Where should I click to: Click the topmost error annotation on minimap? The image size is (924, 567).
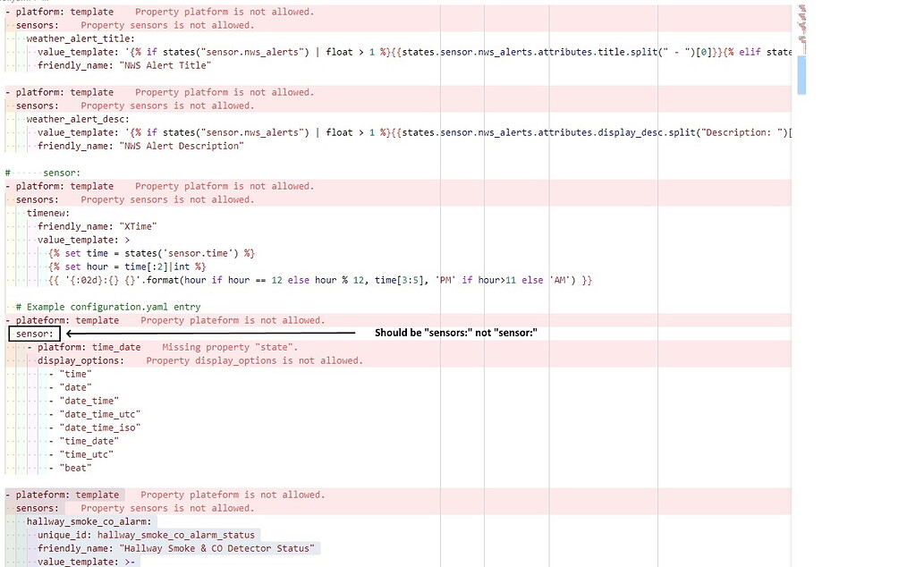(x=803, y=5)
